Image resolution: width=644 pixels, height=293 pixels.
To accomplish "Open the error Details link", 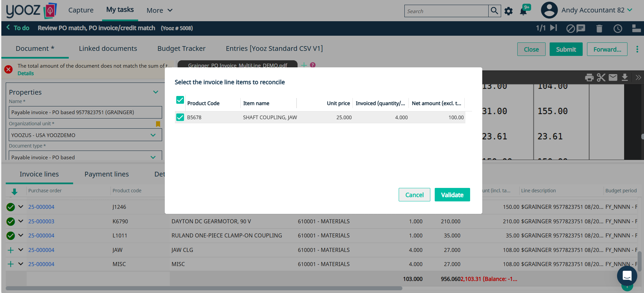I will pyautogui.click(x=26, y=73).
